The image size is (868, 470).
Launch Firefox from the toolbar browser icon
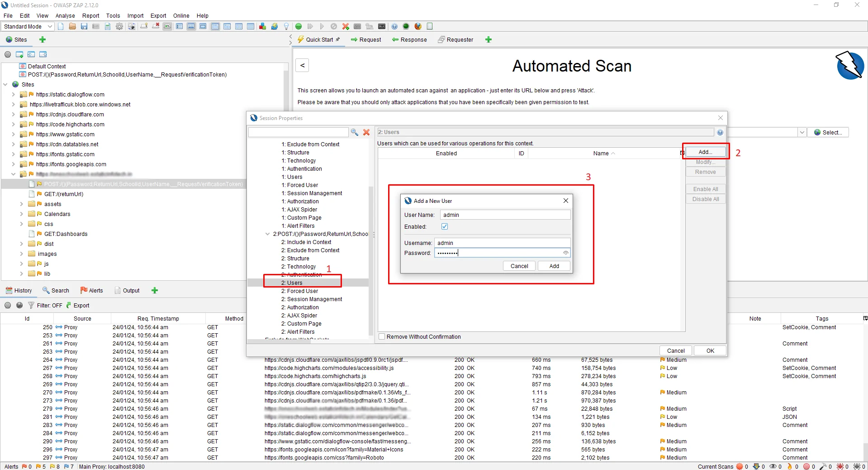(417, 26)
